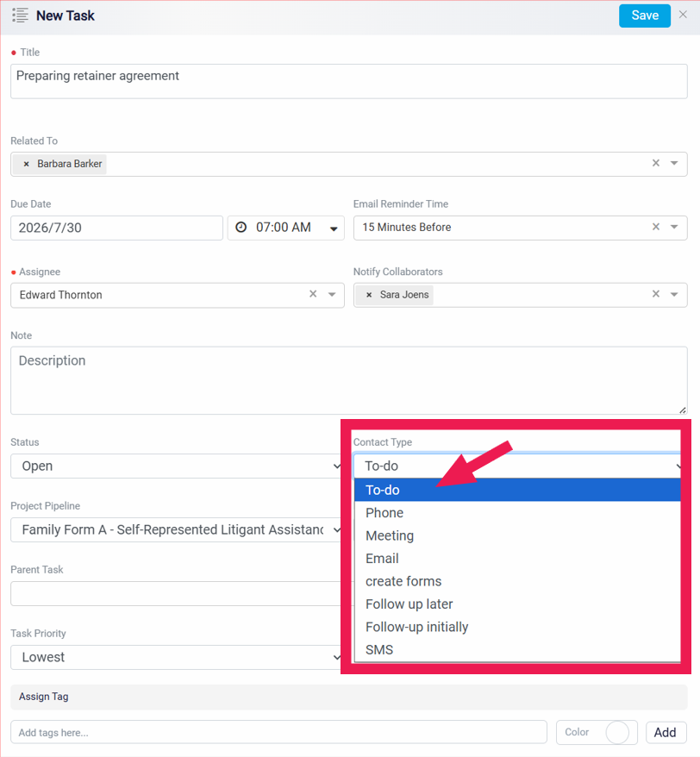The height and width of the screenshot is (757, 700).
Task: Clear the Assignee Edward Thornton
Action: pos(313,294)
